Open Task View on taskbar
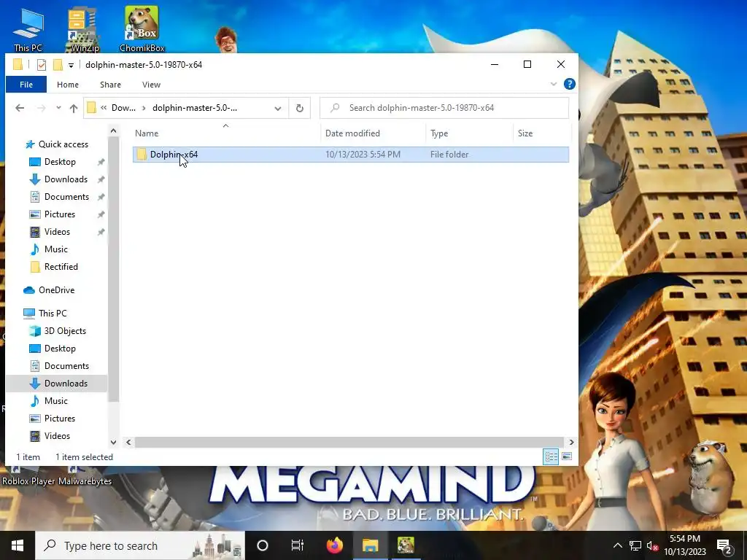 (298, 545)
